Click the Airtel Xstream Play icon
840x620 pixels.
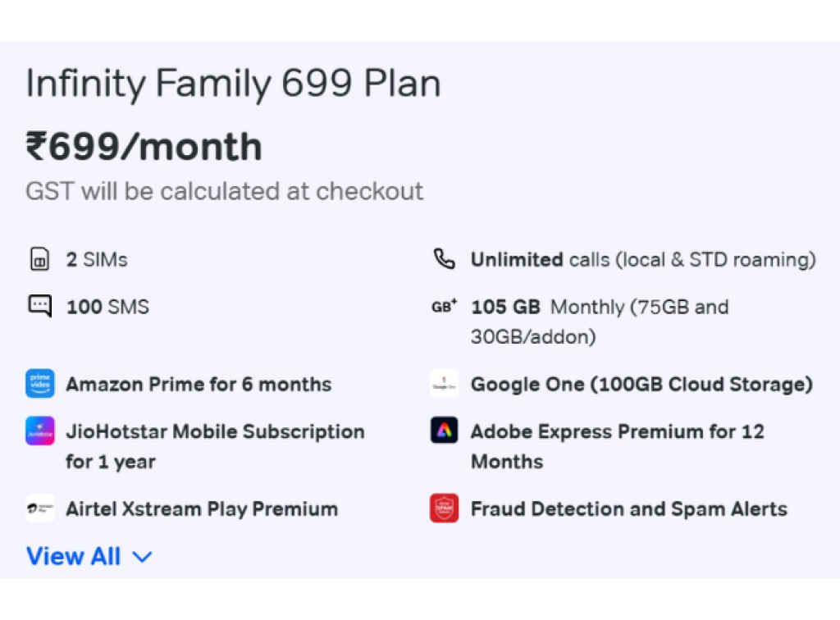click(39, 508)
